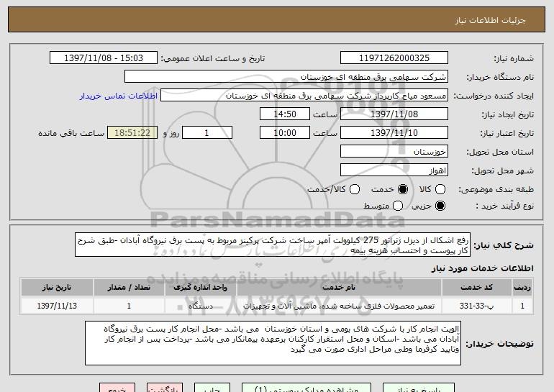The width and height of the screenshot is (554, 392).
Task: Click the need date cell 1397/11/13
Action: pyautogui.click(x=57, y=306)
